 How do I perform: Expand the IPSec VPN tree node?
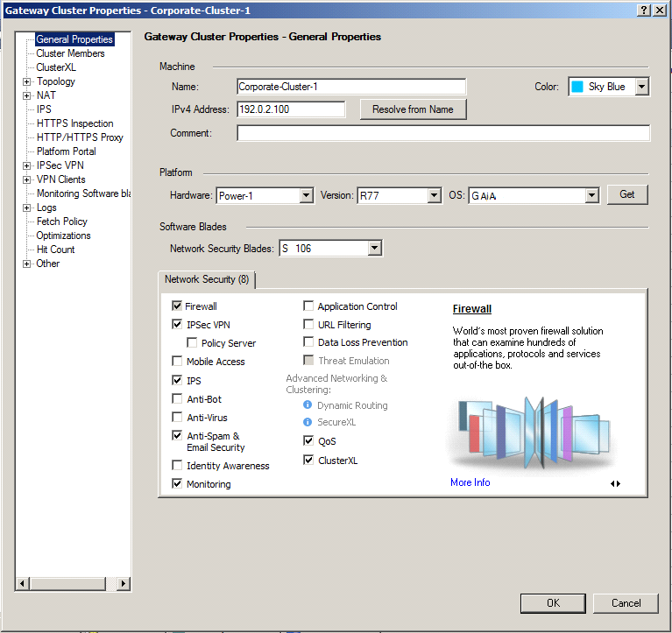point(26,165)
